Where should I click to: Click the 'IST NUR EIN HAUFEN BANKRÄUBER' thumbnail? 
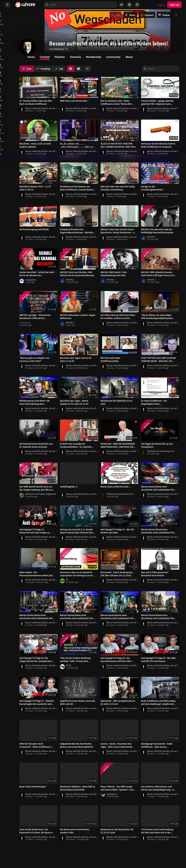tap(160, 344)
